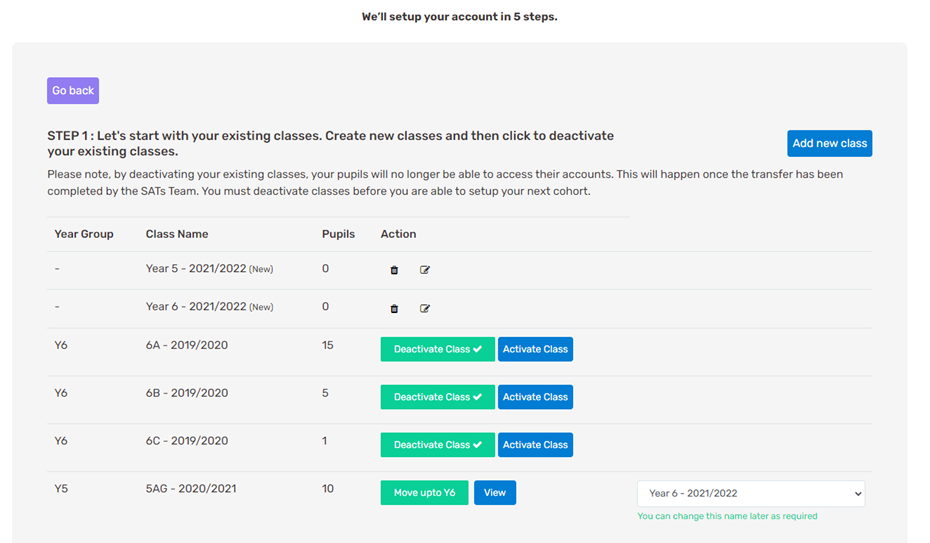
Task: Select the 5AG - 2020/2021 class name text
Action: point(191,488)
